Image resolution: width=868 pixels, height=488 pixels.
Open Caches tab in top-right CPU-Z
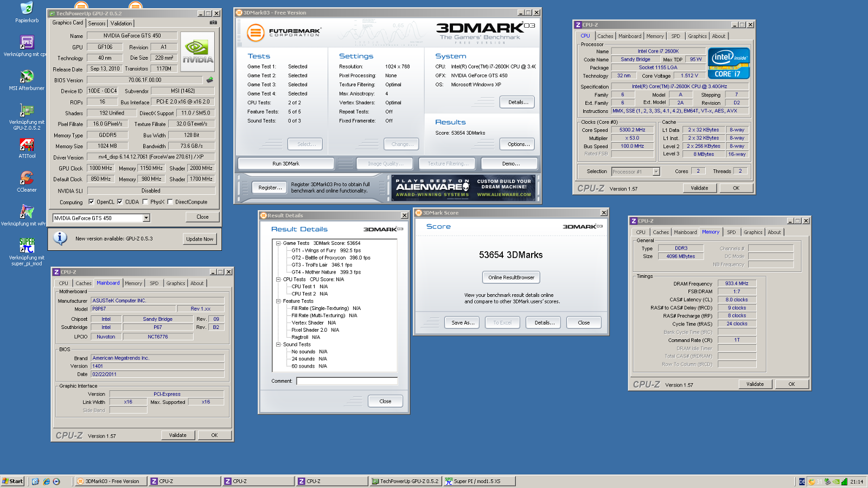point(605,36)
